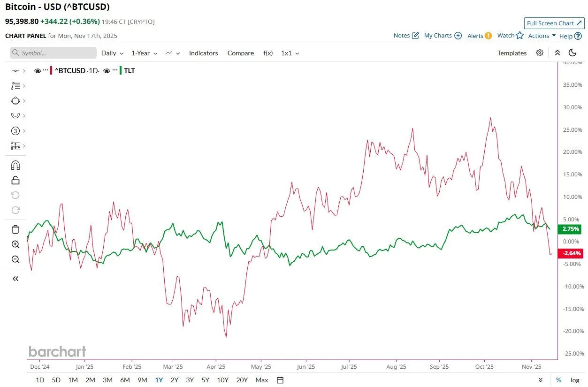Click the Full Screen Chart button
This screenshot has width=588, height=387.
click(554, 23)
